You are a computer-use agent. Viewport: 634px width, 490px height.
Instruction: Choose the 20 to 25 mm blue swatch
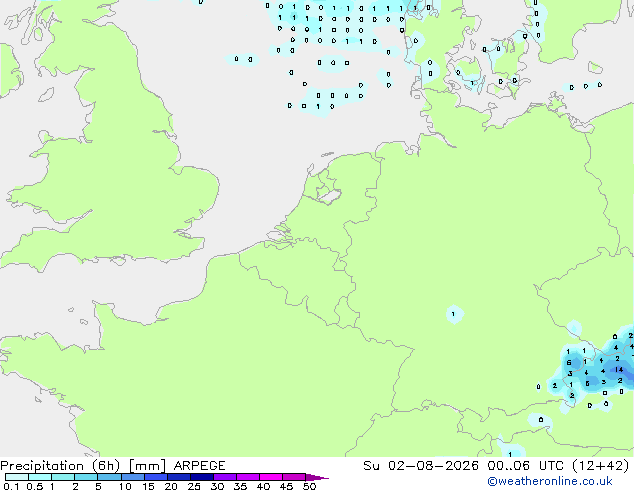pyautogui.click(x=179, y=477)
